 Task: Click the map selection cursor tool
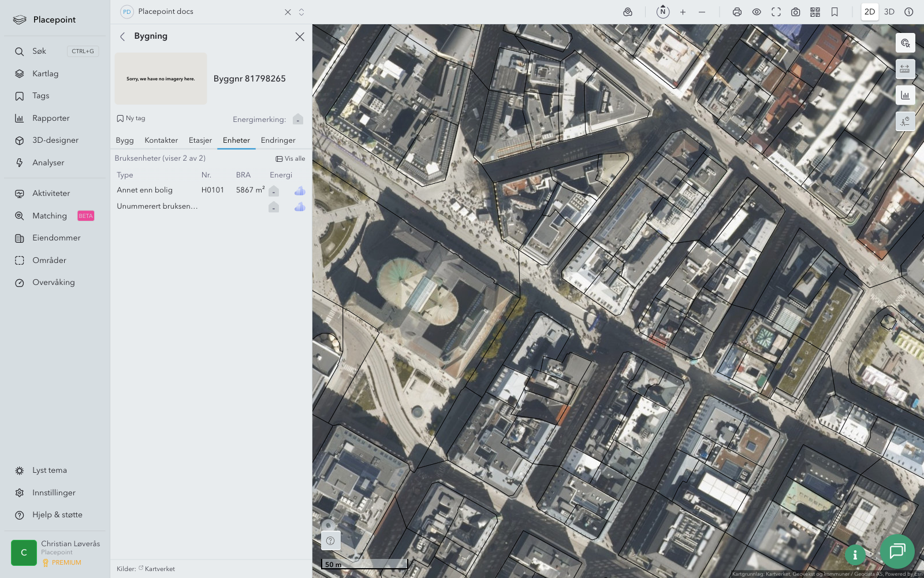905,43
